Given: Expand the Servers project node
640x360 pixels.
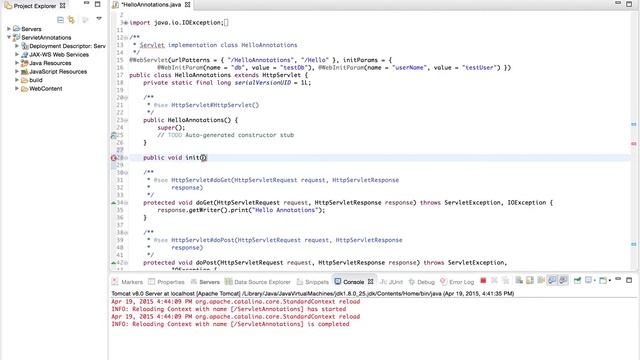Looking at the screenshot, I should (9, 29).
